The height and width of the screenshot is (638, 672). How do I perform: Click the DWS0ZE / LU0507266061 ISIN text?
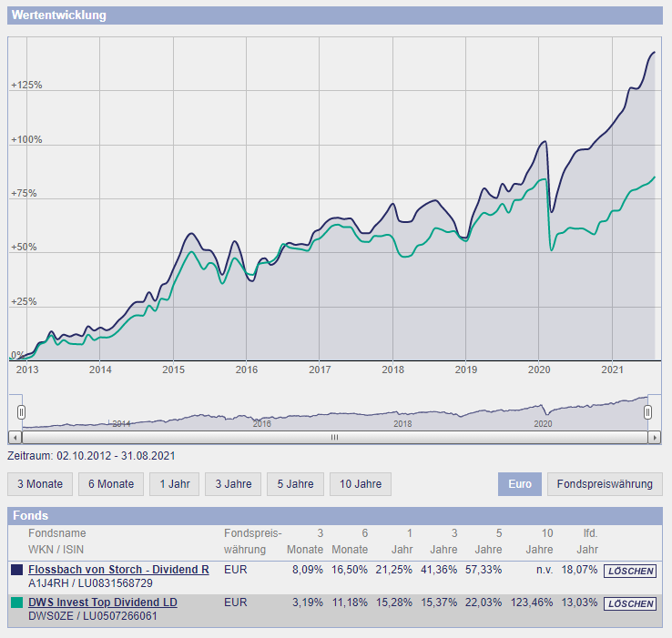[x=93, y=616]
